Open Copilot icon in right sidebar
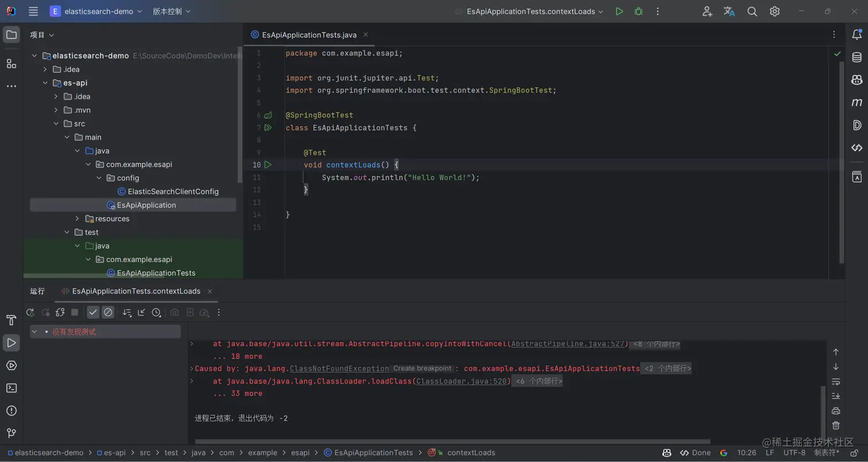868x462 pixels. pos(857,79)
